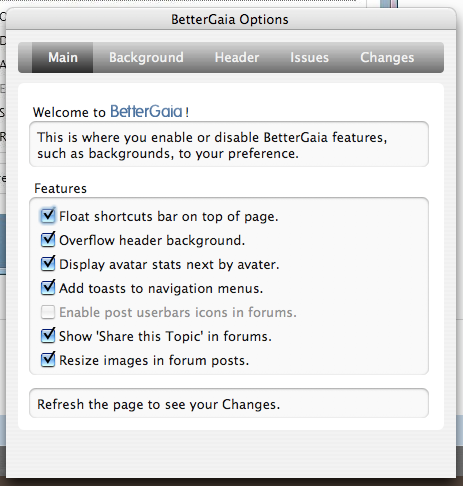View the Changes tab
This screenshot has width=463, height=486.
[x=387, y=57]
